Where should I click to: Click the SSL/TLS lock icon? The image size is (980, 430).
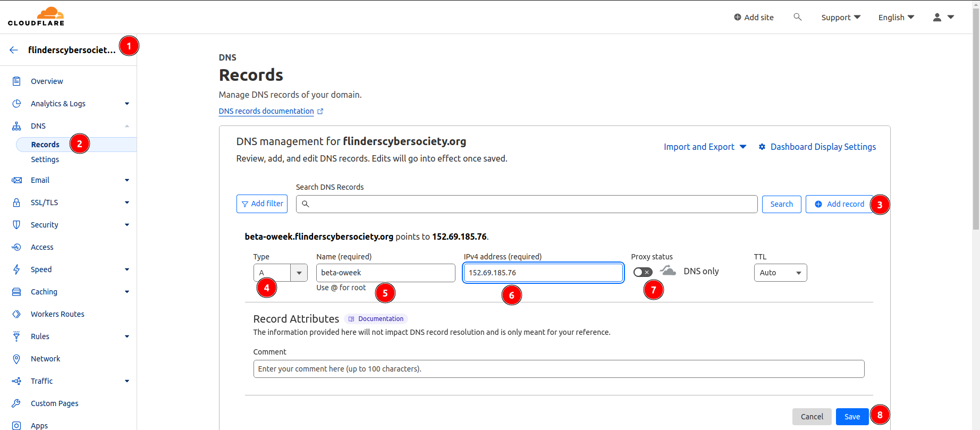(x=16, y=203)
